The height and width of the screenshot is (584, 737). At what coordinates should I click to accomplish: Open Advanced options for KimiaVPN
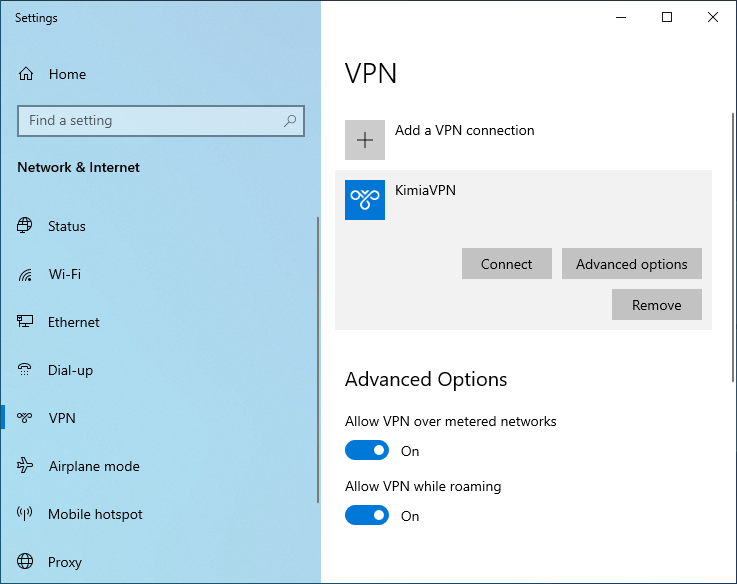[x=631, y=264]
